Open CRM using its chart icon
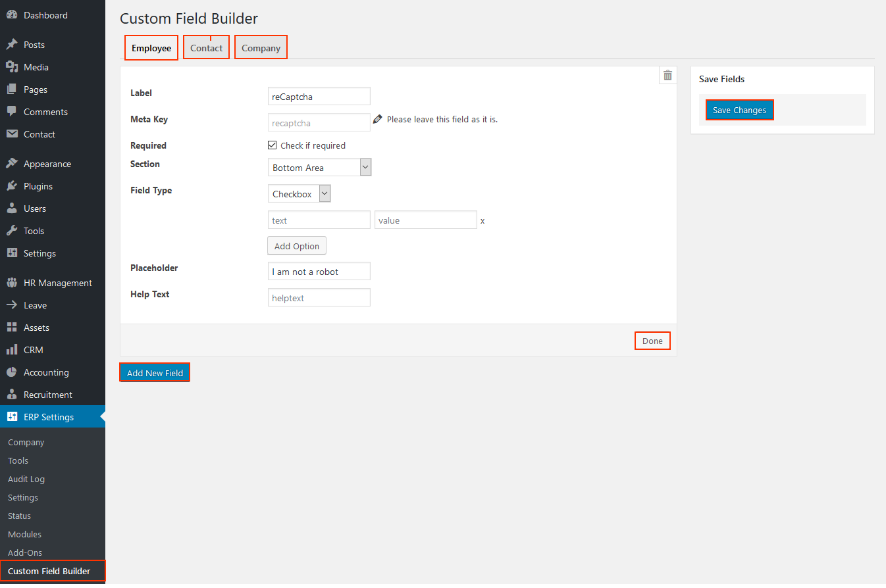 point(13,349)
